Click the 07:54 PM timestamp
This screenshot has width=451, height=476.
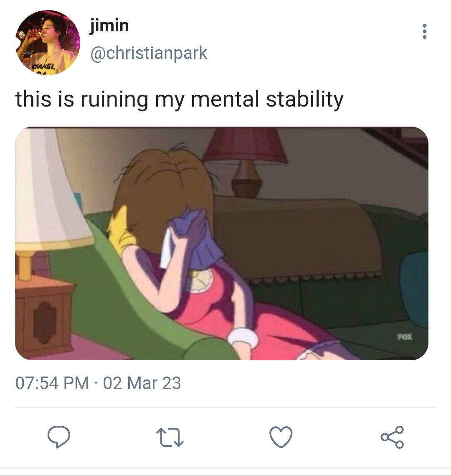pyautogui.click(x=52, y=383)
